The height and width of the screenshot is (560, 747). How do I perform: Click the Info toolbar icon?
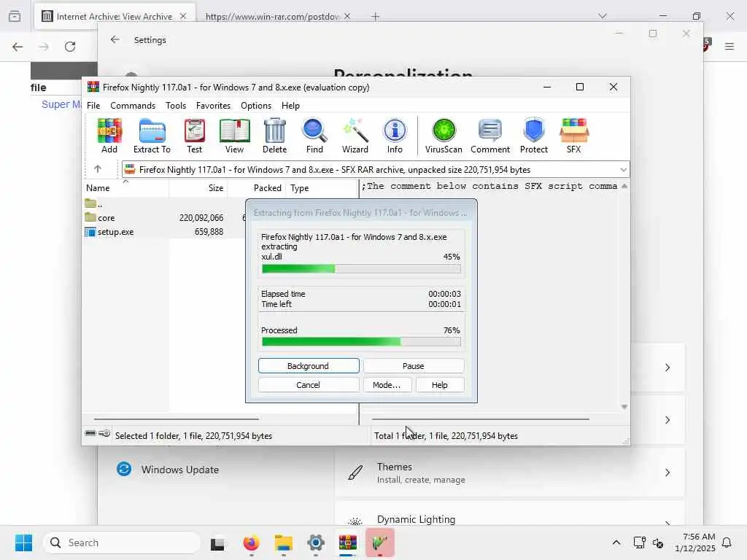(x=395, y=136)
